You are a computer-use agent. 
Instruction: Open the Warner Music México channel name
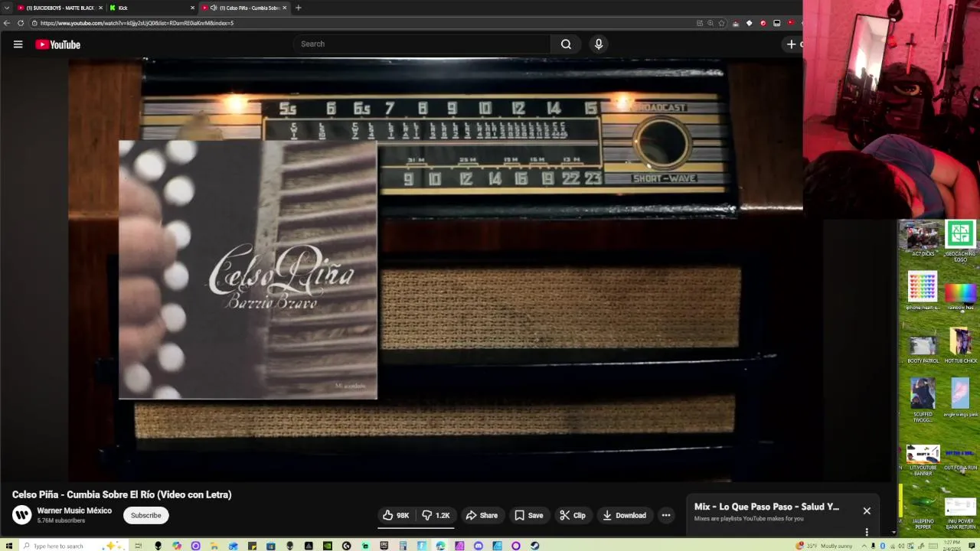(x=74, y=510)
